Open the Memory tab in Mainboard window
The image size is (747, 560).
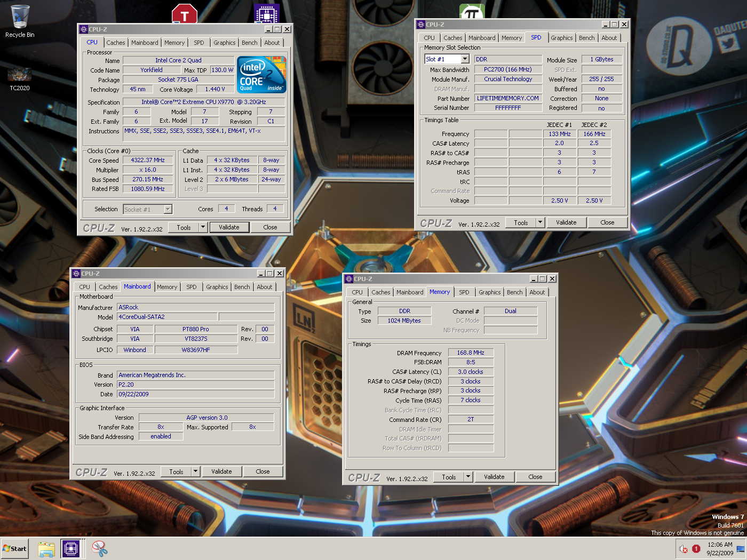tap(167, 287)
